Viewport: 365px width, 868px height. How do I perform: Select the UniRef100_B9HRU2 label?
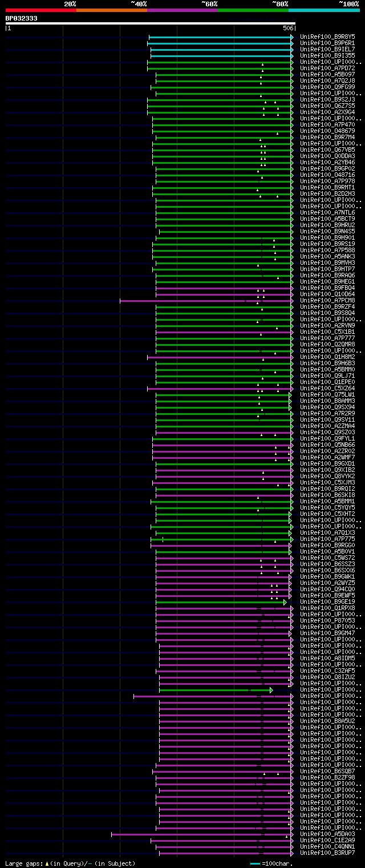point(327,225)
